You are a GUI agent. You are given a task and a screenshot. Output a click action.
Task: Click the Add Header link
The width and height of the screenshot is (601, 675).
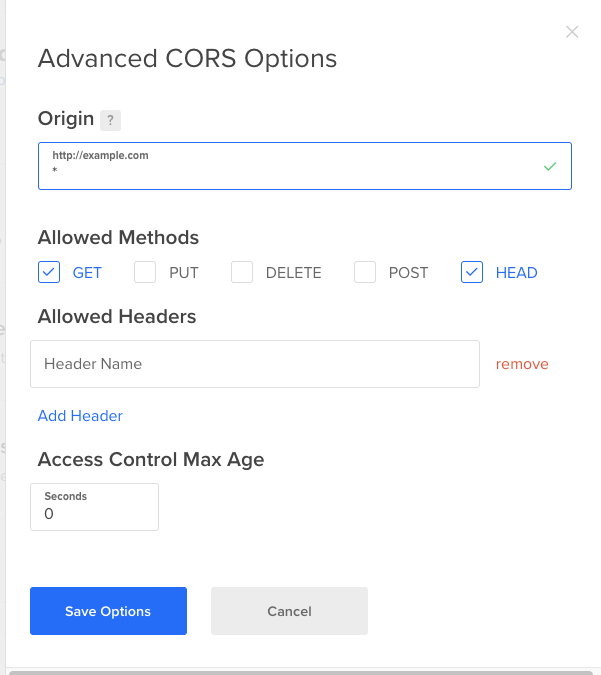click(80, 416)
